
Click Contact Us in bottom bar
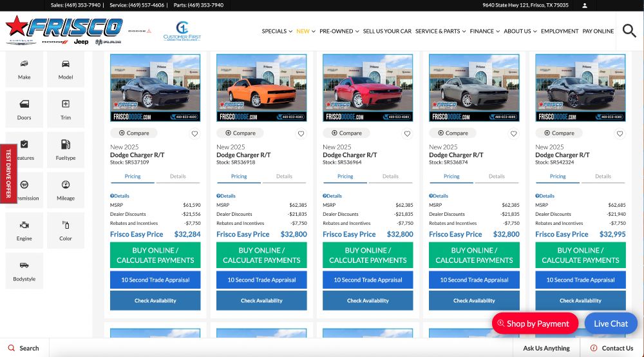pyautogui.click(x=612, y=348)
